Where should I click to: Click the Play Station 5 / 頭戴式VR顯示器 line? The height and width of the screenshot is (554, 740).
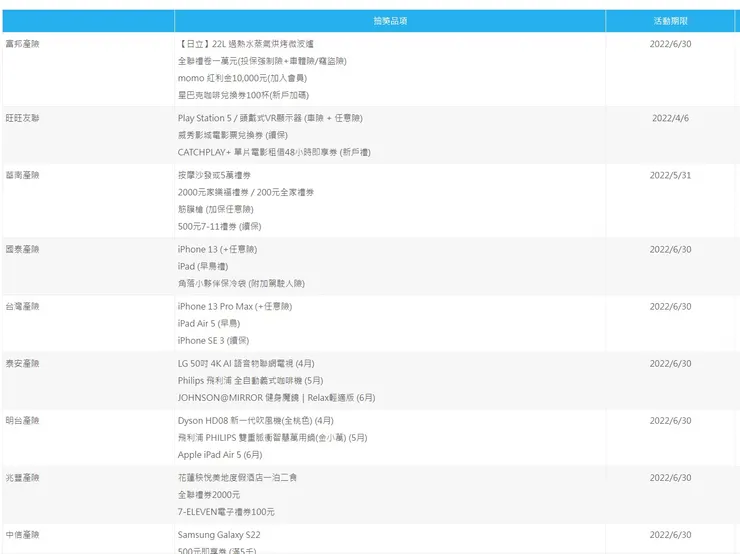(x=270, y=118)
